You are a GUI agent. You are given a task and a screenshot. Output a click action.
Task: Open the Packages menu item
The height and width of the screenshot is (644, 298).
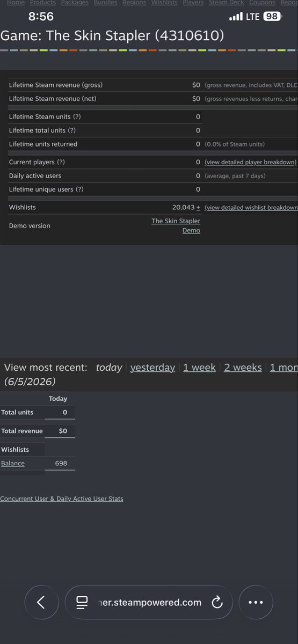[75, 3]
